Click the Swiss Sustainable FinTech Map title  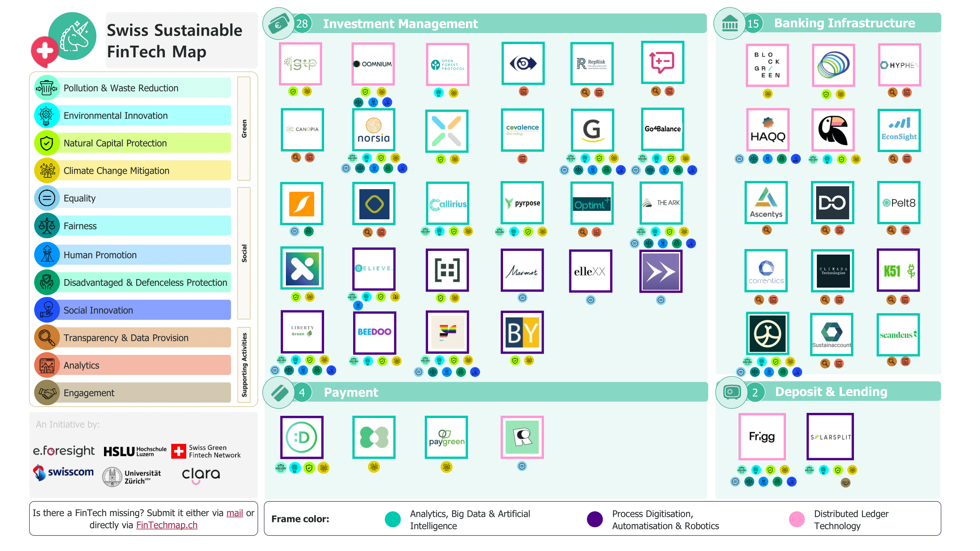(x=174, y=41)
